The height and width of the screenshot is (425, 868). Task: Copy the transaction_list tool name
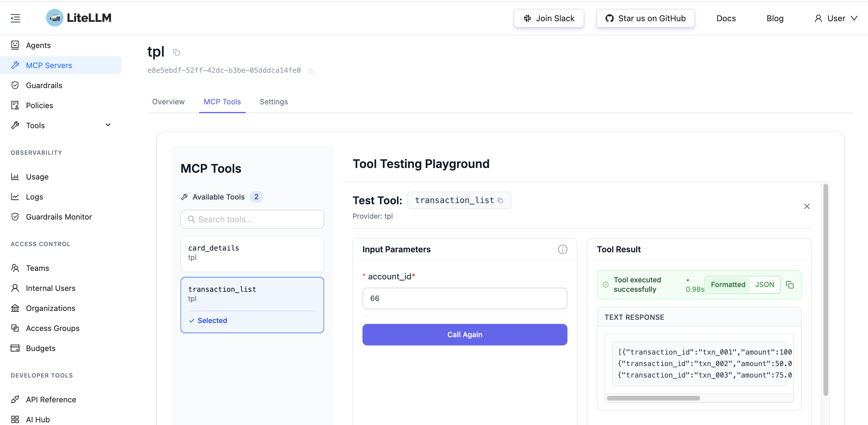(x=501, y=201)
